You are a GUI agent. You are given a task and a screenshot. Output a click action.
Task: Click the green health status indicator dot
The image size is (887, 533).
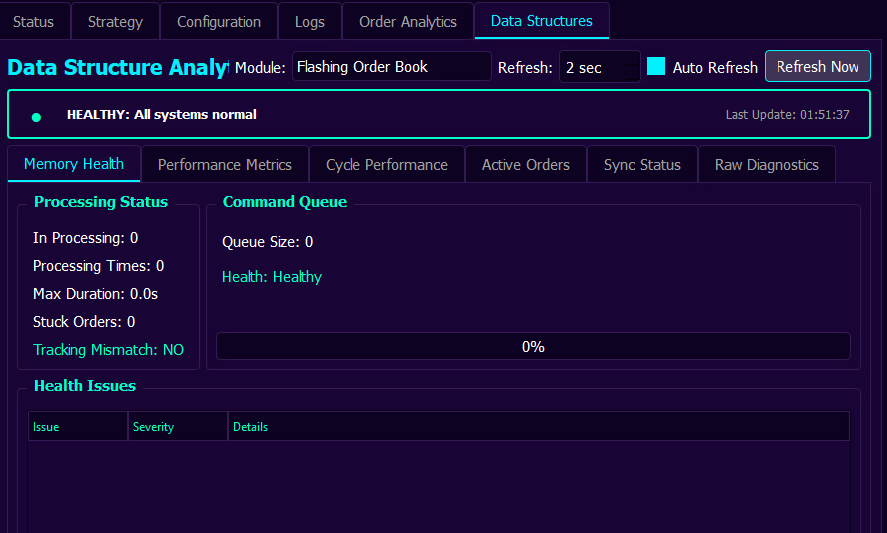tap(36, 117)
